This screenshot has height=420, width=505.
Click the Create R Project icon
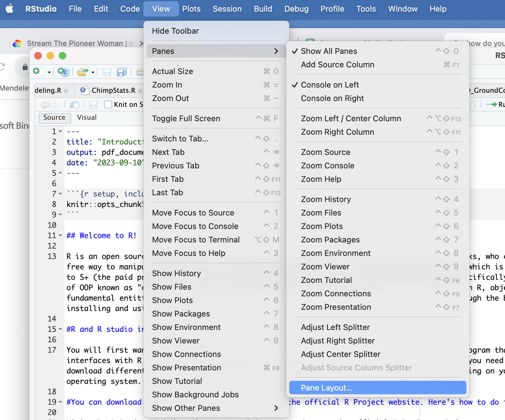(63, 72)
